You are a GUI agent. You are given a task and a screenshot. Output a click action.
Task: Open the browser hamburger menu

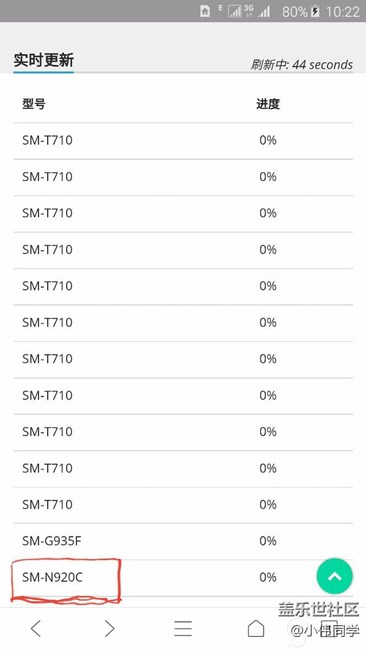pyautogui.click(x=183, y=628)
